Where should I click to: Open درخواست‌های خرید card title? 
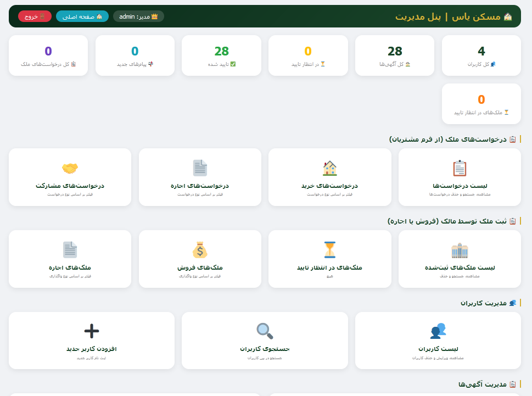tap(330, 186)
